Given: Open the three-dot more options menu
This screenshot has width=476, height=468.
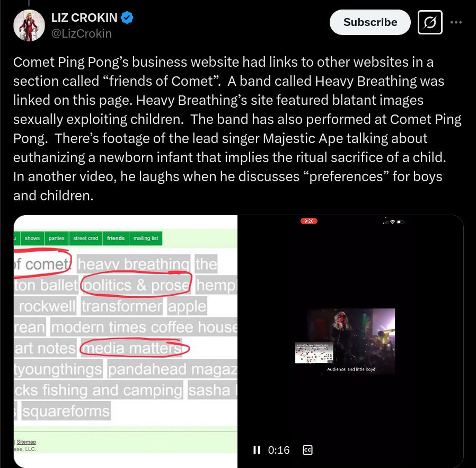Looking at the screenshot, I should tap(456, 22).
